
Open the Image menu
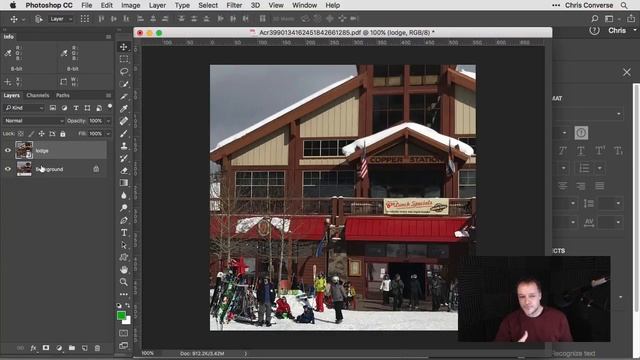[x=131, y=5]
